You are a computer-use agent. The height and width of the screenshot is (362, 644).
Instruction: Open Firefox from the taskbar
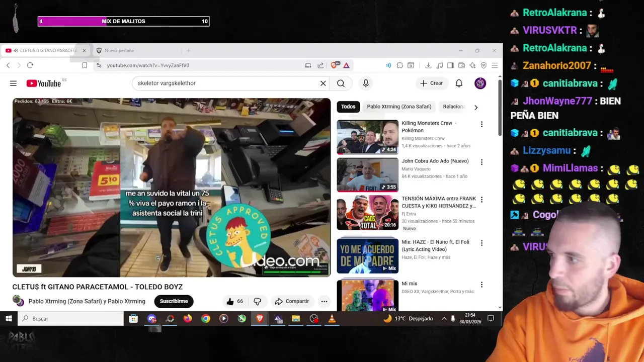coord(188,318)
